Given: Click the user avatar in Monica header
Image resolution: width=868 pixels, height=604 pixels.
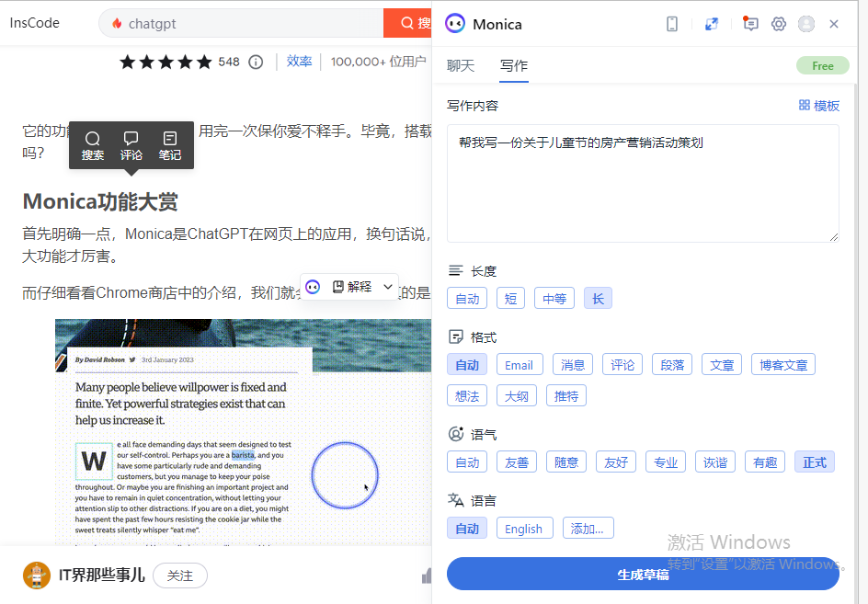Looking at the screenshot, I should [806, 24].
